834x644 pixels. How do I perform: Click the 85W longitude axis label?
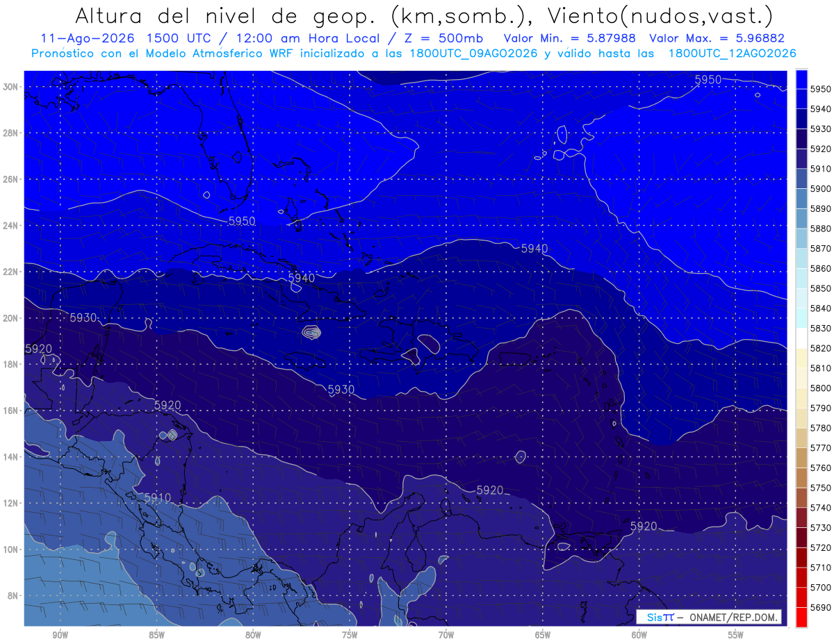(x=156, y=635)
